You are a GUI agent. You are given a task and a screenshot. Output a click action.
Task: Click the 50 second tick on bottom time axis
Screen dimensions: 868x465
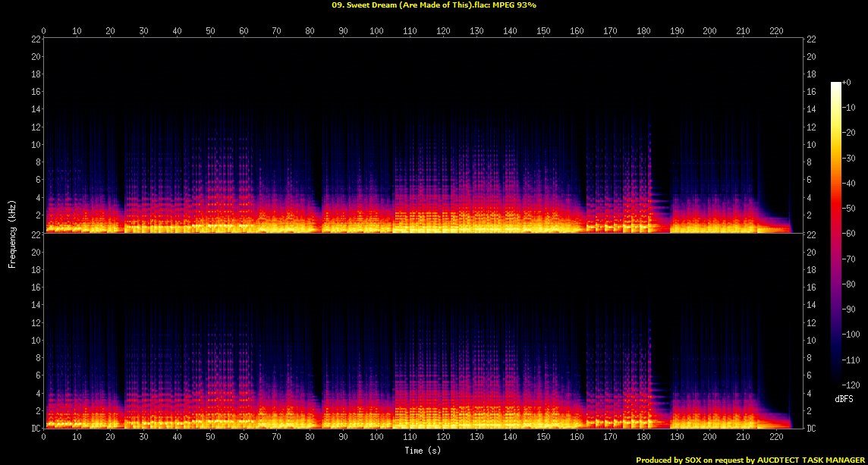coord(210,437)
